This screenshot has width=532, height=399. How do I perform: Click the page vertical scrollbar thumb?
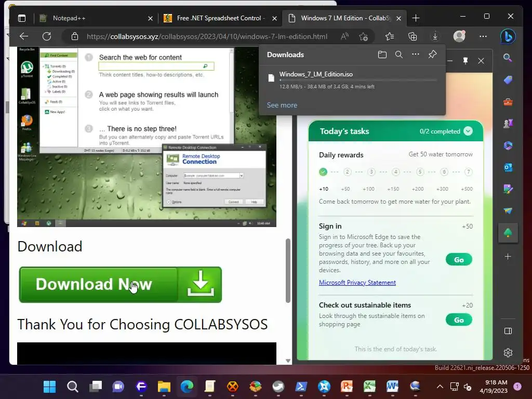pyautogui.click(x=288, y=270)
